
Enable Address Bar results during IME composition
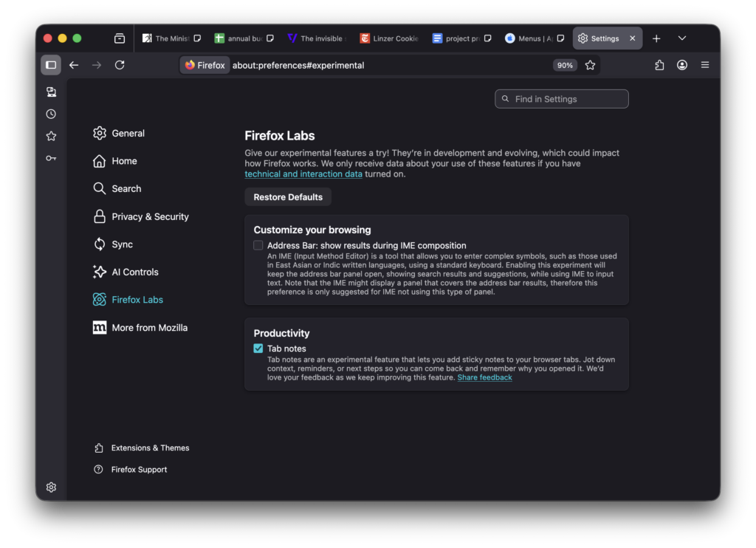(x=258, y=244)
